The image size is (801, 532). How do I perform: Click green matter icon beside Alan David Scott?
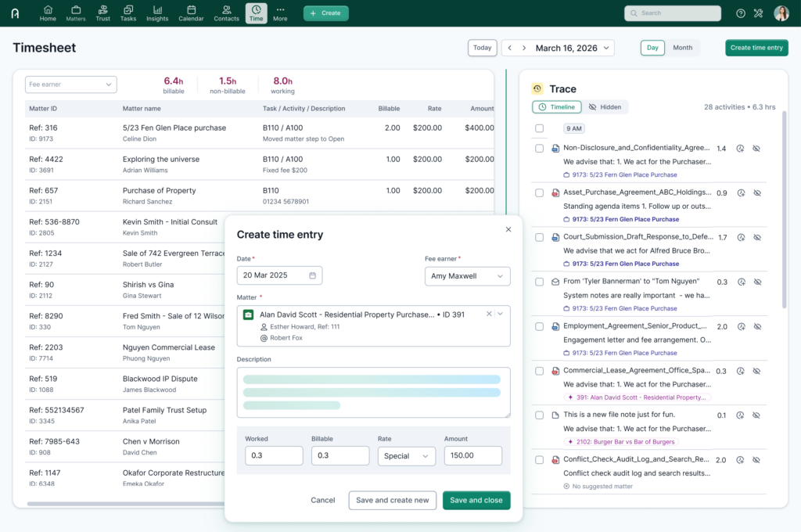coord(248,315)
